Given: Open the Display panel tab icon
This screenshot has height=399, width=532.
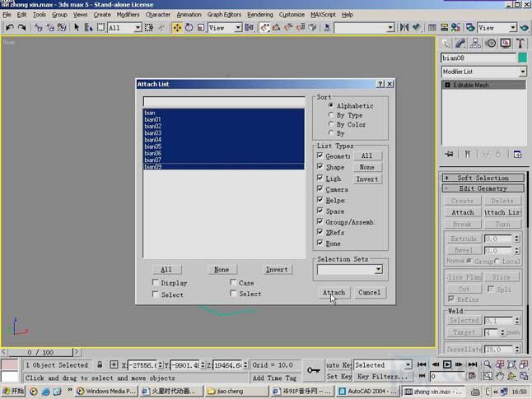Looking at the screenshot, I should pos(506,43).
